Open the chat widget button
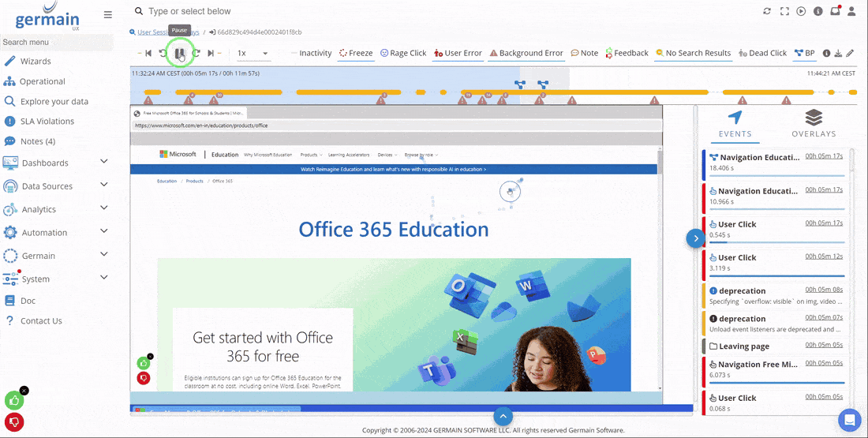868x438 pixels. pyautogui.click(x=849, y=420)
